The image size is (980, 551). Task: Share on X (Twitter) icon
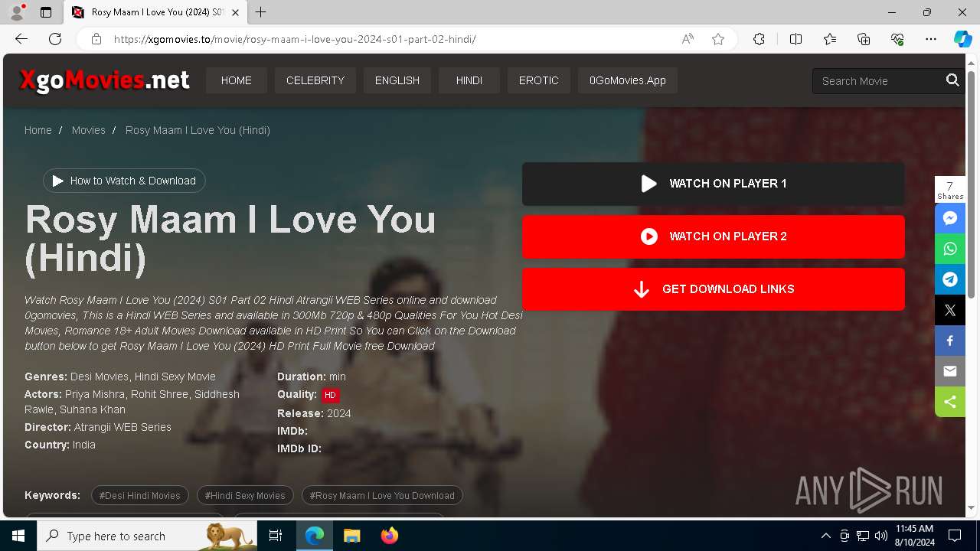pos(950,310)
